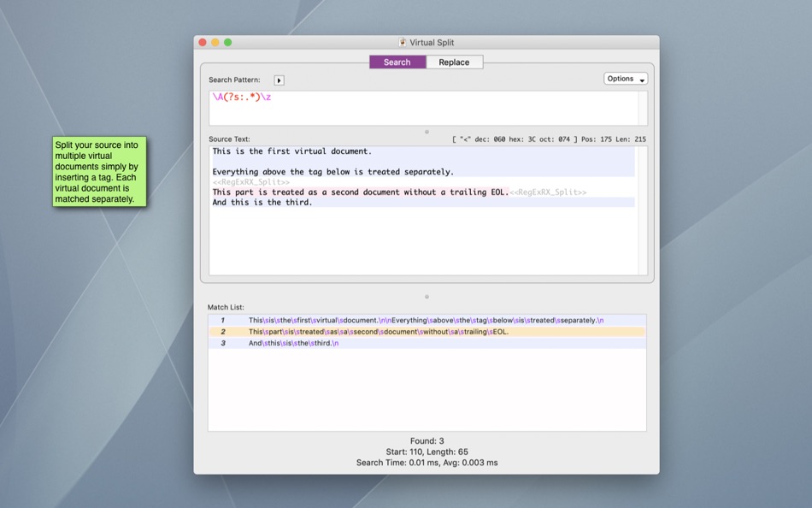The image size is (812, 508).
Task: Click the Search Pattern vertical scrollbar
Action: [643, 108]
